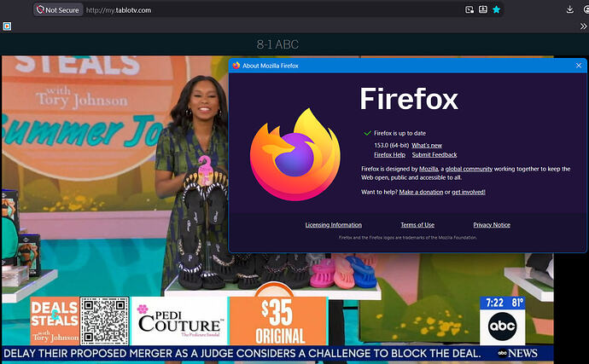Click the ABC logo in the video
Screen dimensions: 589x364
click(x=502, y=326)
